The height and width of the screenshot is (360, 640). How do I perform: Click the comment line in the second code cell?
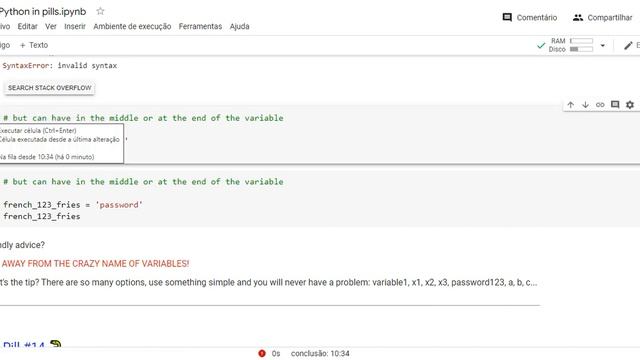pyautogui.click(x=143, y=182)
